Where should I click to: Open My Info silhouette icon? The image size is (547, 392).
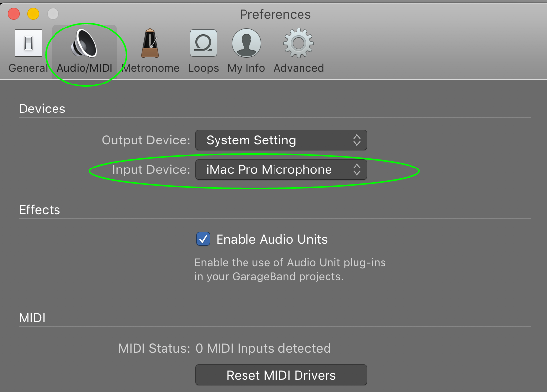tap(246, 43)
